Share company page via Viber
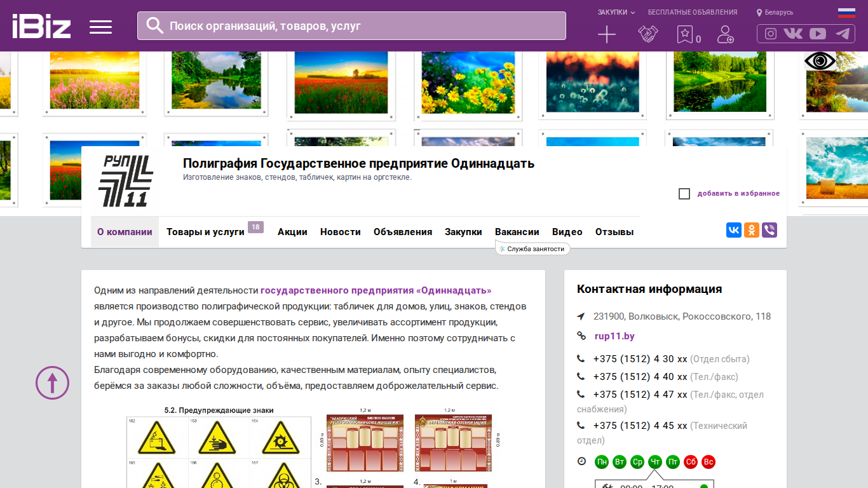Screen dimensions: 868x488 (x=770, y=230)
